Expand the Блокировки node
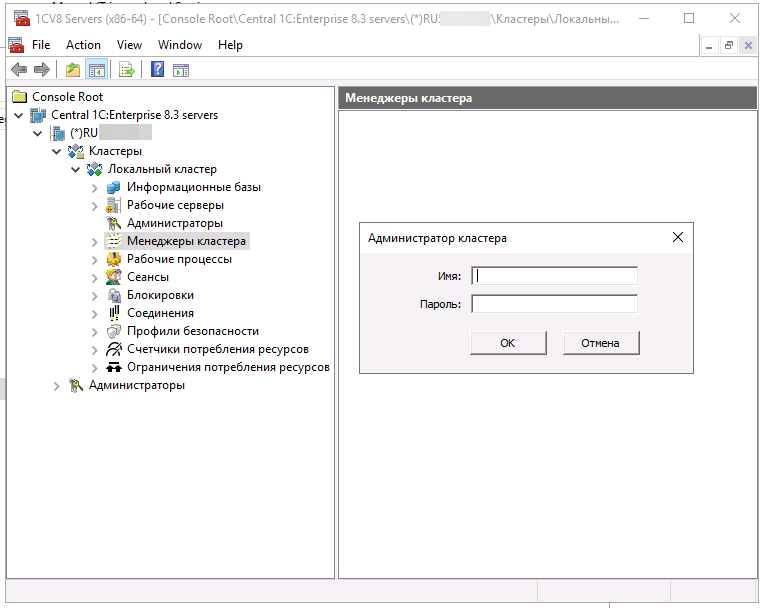The image size is (763, 608). tap(95, 295)
